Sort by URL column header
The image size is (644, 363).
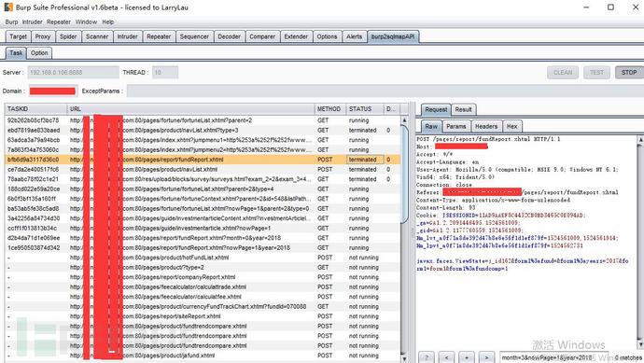pyautogui.click(x=190, y=109)
